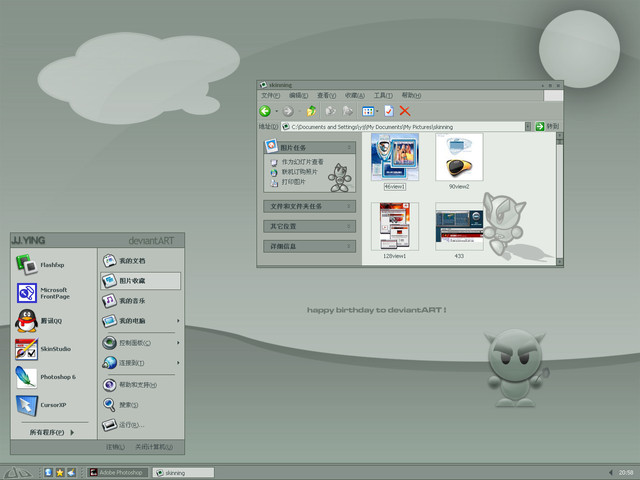
Task: Click the 转到 Go button
Action: [x=547, y=127]
